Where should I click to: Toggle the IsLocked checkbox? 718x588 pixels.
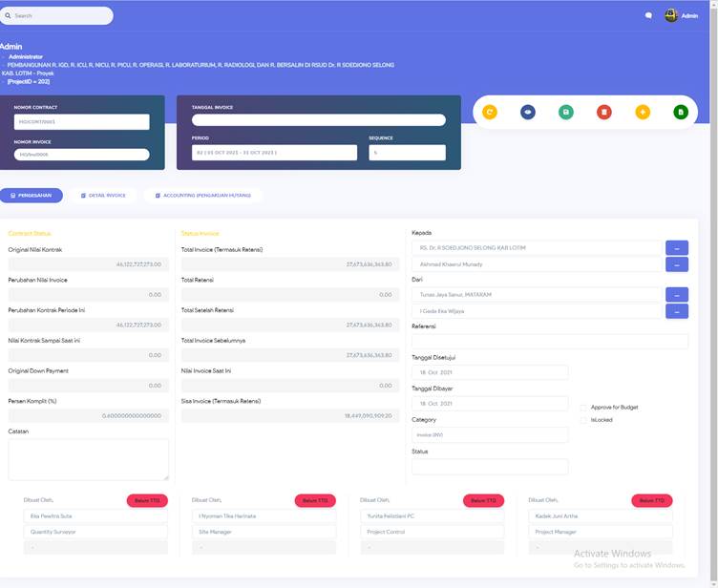583,420
